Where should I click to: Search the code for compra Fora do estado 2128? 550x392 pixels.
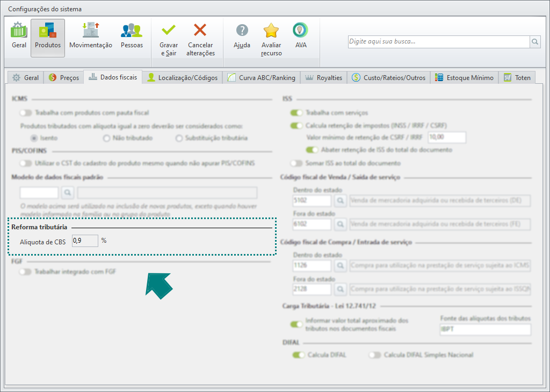tap(340, 289)
